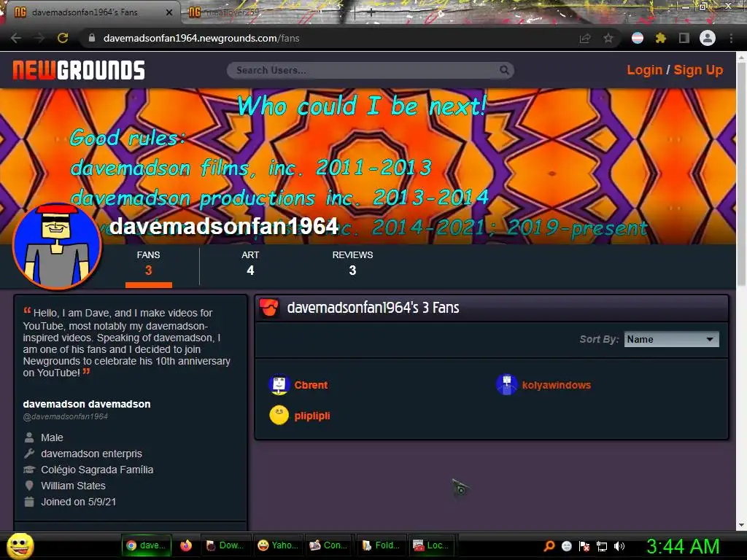The height and width of the screenshot is (560, 747).
Task: Go back with the browser back arrow
Action: pos(16,38)
